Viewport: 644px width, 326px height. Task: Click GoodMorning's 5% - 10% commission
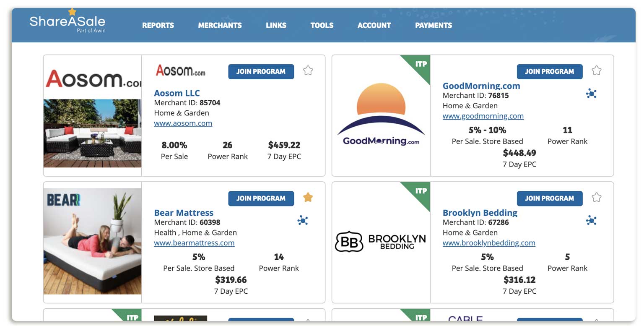[x=487, y=130]
